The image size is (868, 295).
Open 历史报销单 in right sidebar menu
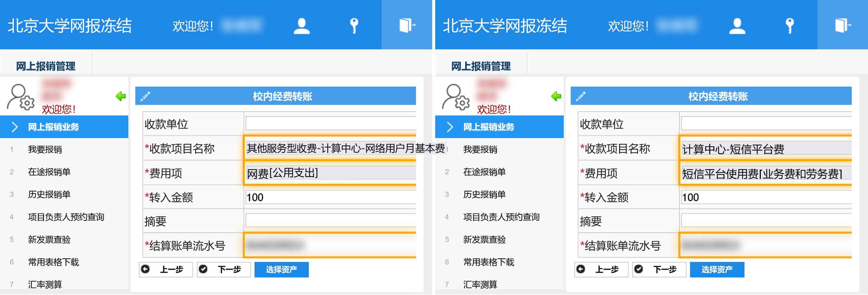pyautogui.click(x=484, y=194)
